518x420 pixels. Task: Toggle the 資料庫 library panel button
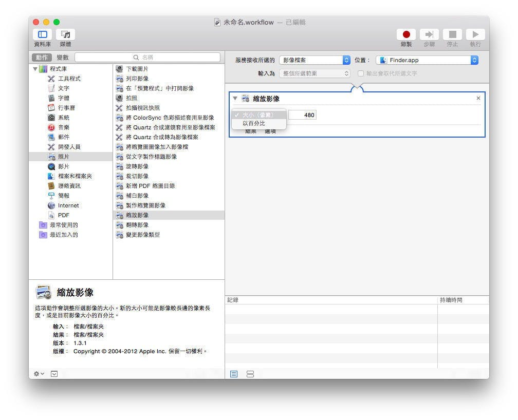tap(42, 34)
